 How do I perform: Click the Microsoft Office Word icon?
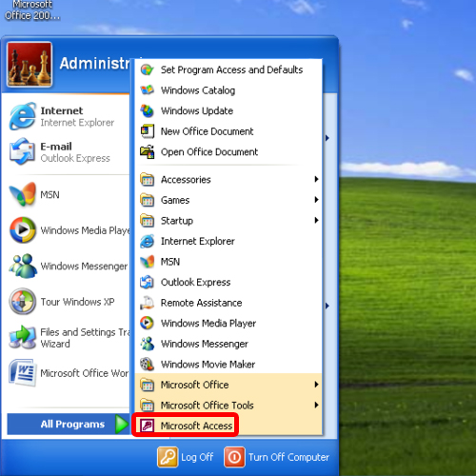[x=23, y=373]
